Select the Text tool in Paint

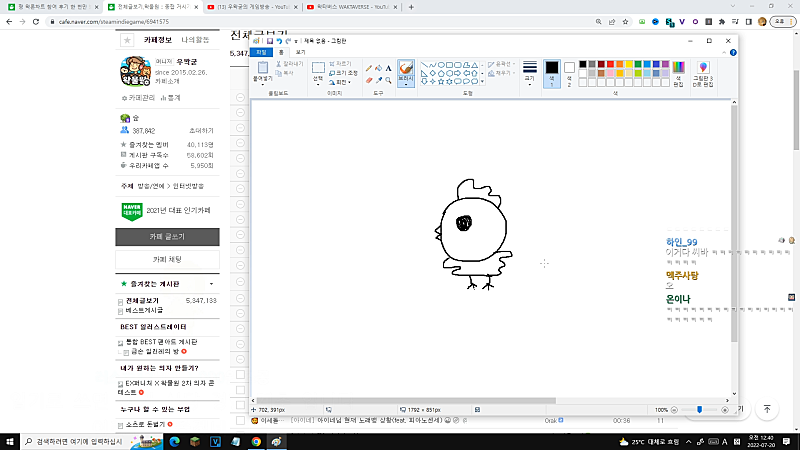388,68
